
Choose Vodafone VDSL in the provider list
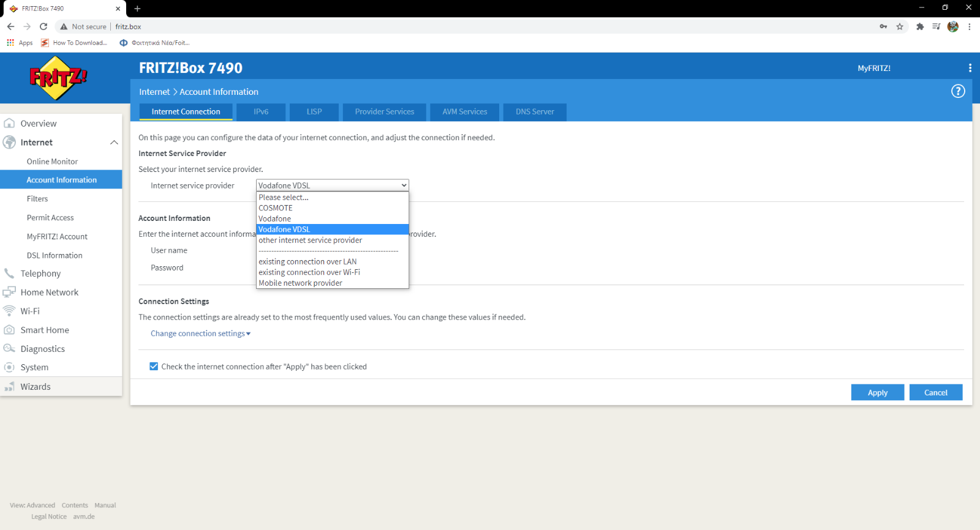(333, 230)
